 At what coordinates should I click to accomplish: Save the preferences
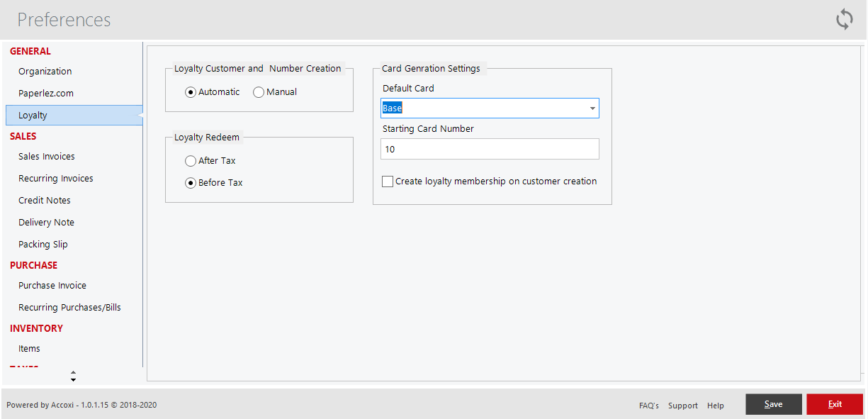pyautogui.click(x=774, y=404)
